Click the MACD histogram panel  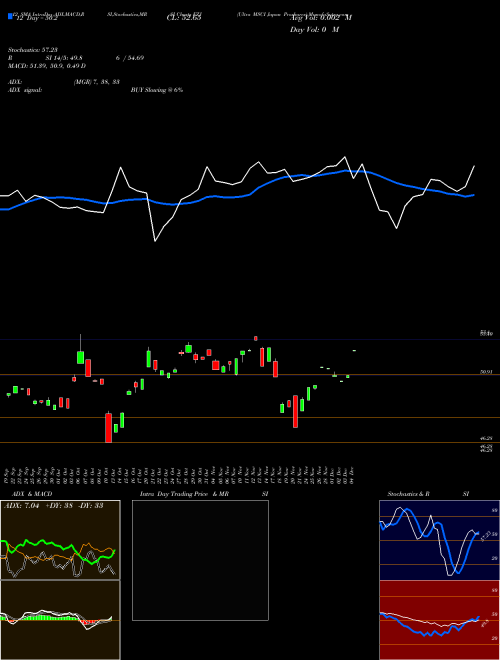(60, 620)
